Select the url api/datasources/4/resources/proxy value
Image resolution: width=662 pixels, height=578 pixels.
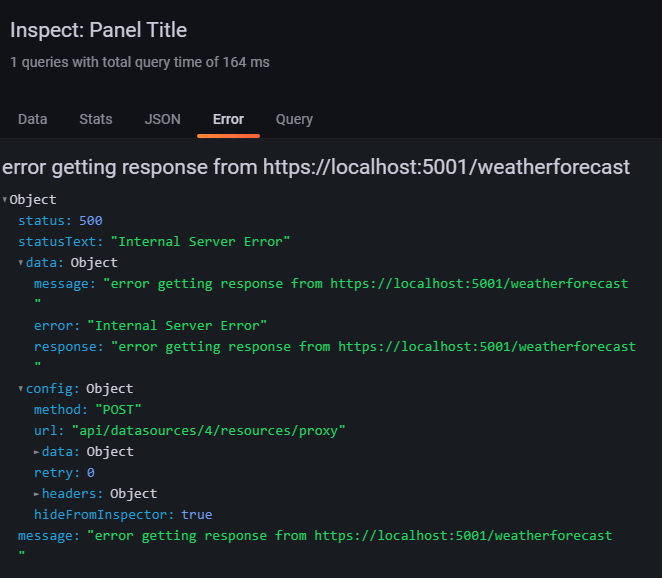pyautogui.click(x=209, y=431)
